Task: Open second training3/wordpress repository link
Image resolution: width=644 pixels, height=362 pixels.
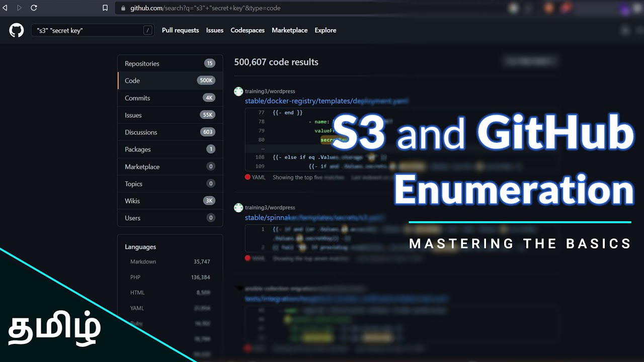Action: tap(270, 208)
